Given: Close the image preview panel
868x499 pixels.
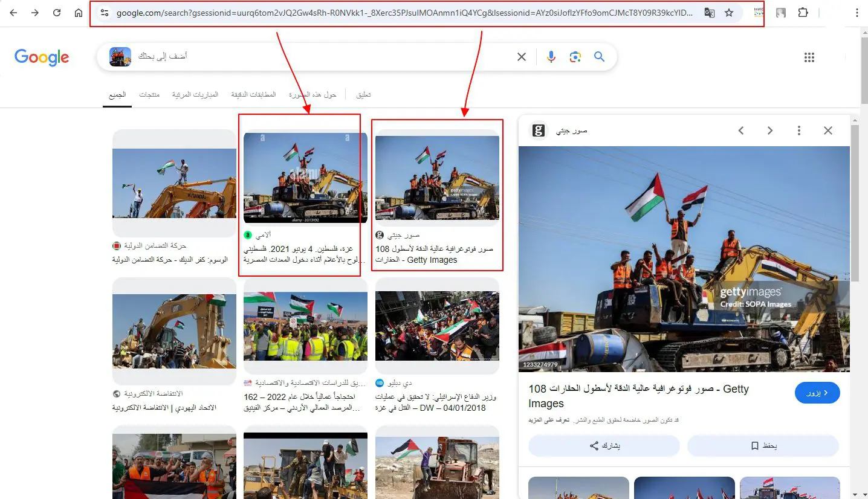Looking at the screenshot, I should click(x=828, y=130).
